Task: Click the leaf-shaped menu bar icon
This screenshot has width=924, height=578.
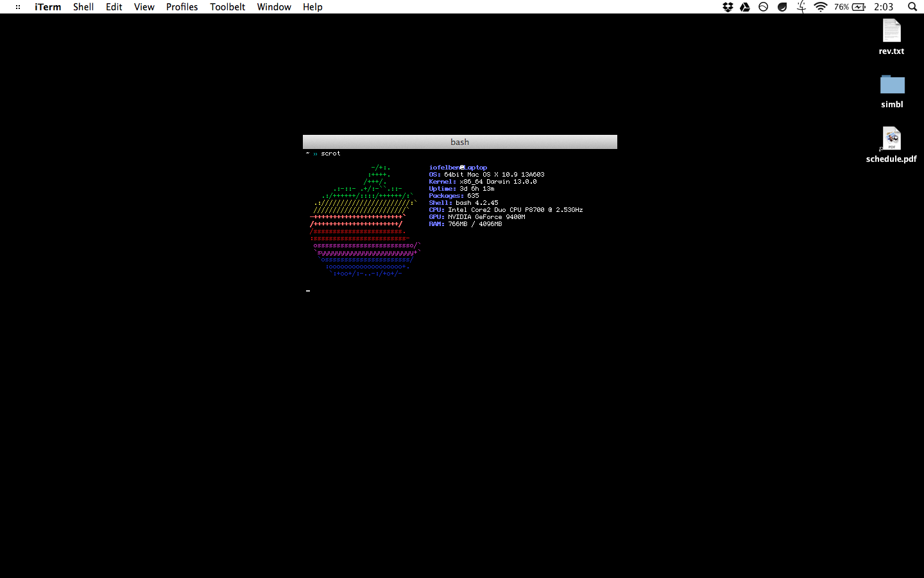Action: 782,7
